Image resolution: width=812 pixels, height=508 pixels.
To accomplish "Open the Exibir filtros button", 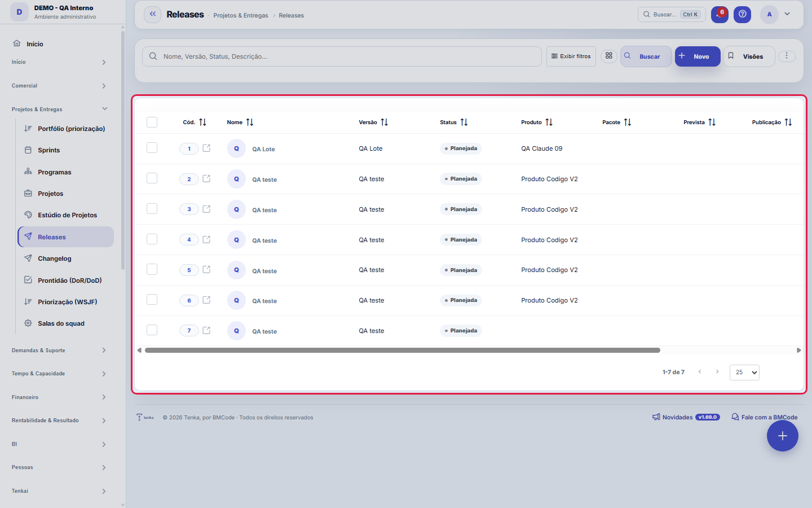I will pyautogui.click(x=571, y=56).
